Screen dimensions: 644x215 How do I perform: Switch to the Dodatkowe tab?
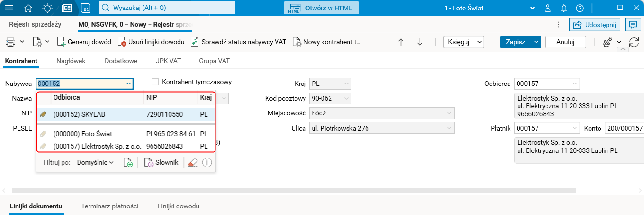[x=121, y=61]
